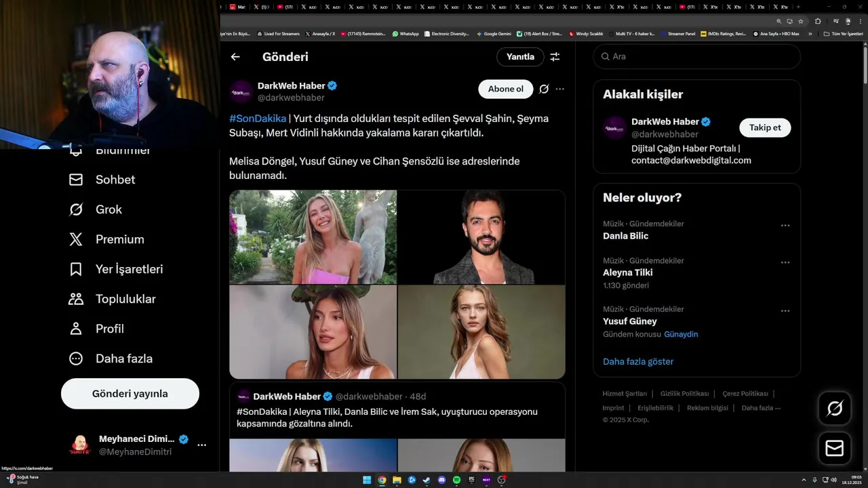868x488 pixels.
Task: Open the DarkWeb Haber avatar on the post
Action: [x=241, y=91]
